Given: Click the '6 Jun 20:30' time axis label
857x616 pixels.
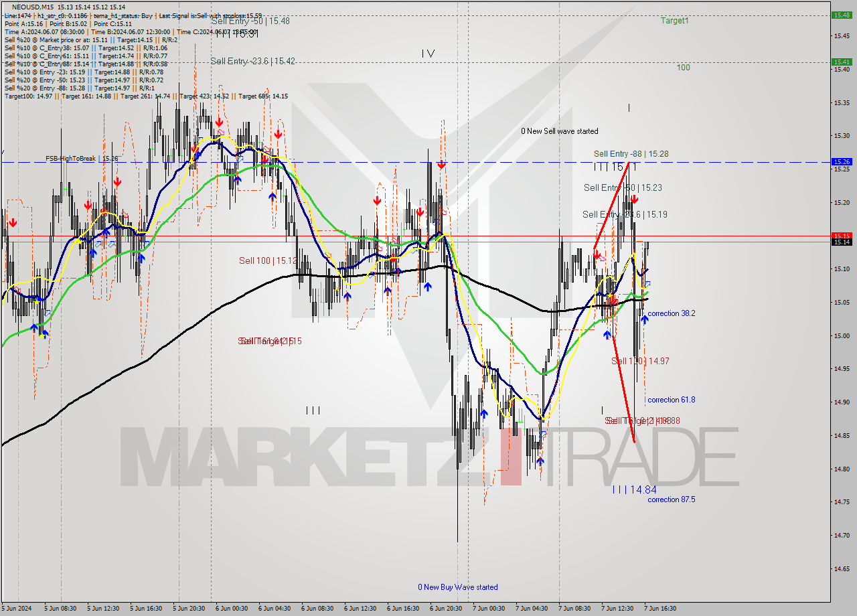Looking at the screenshot, I should tap(446, 609).
